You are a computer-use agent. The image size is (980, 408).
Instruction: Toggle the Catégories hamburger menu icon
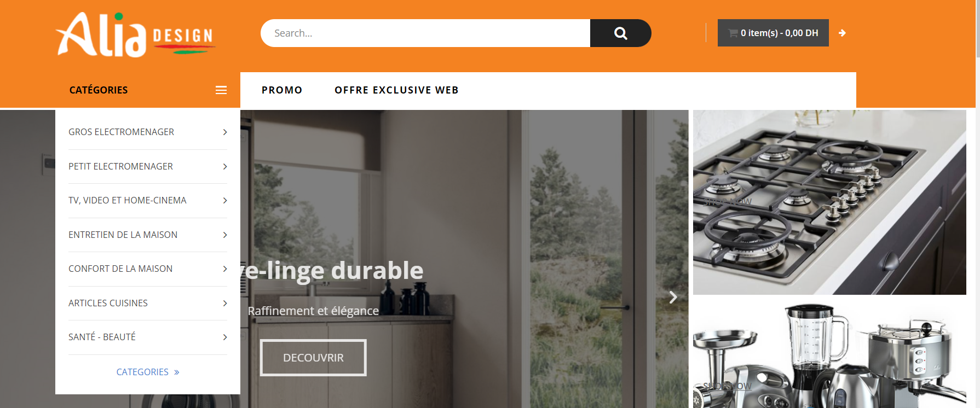pyautogui.click(x=221, y=90)
